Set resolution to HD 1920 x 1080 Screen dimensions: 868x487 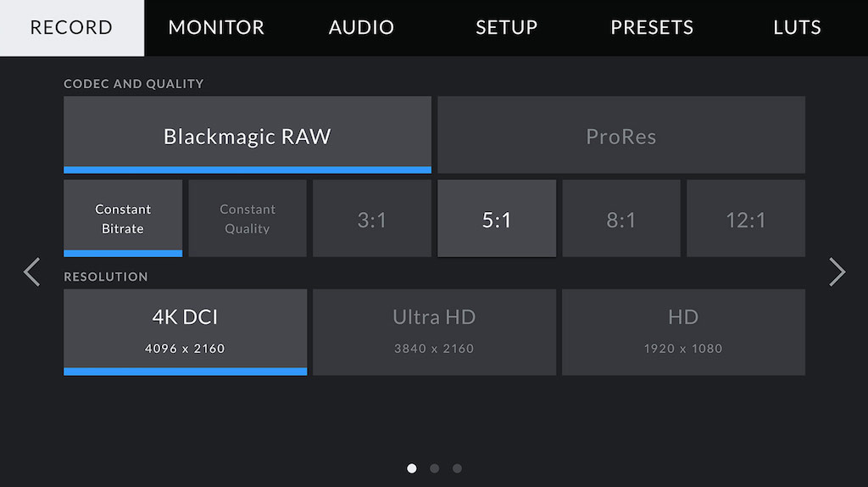(684, 333)
